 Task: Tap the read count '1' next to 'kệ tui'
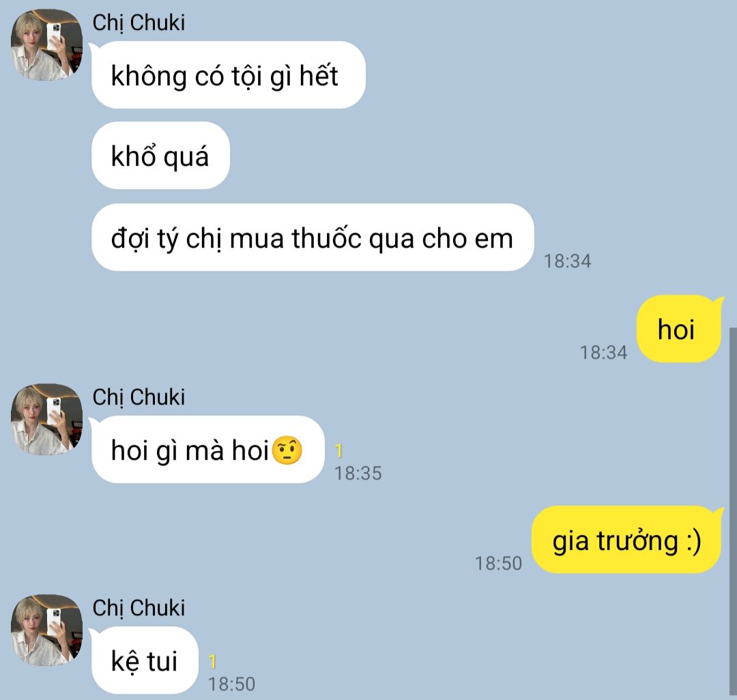click(212, 662)
